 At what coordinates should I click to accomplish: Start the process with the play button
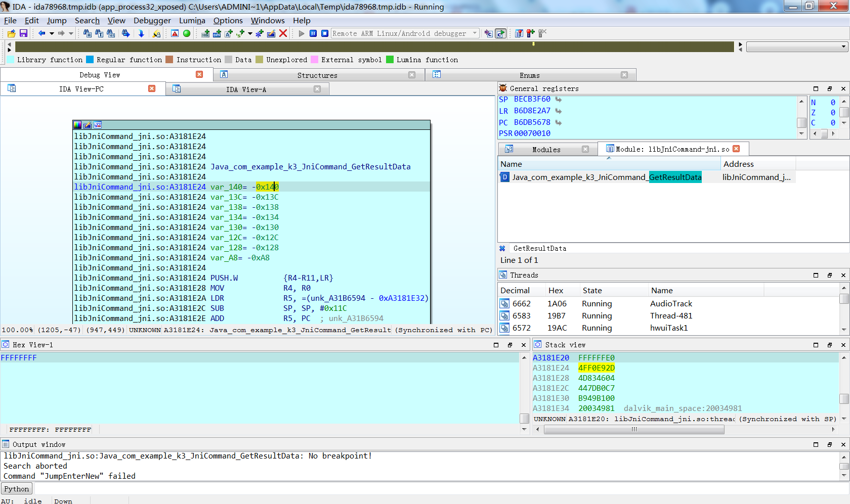point(302,33)
